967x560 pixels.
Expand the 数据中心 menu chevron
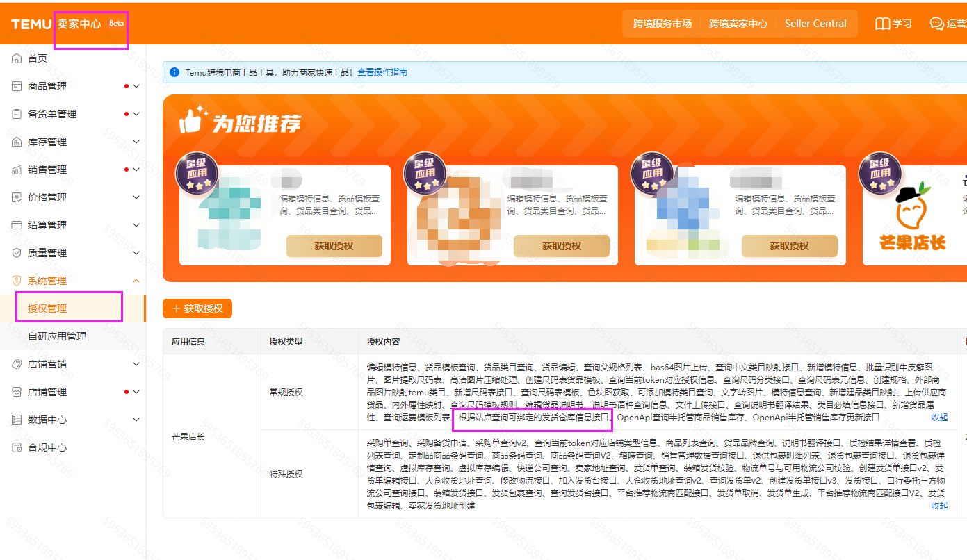136,420
